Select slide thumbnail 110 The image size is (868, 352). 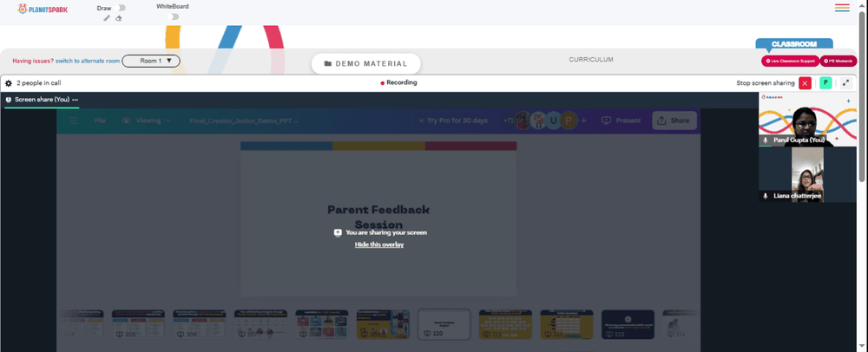(444, 324)
